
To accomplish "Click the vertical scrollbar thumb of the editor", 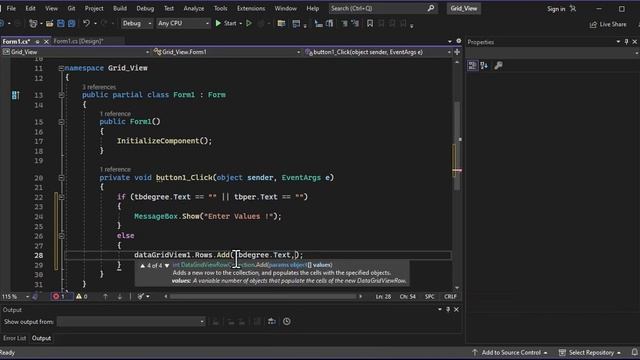I will coord(457,146).
